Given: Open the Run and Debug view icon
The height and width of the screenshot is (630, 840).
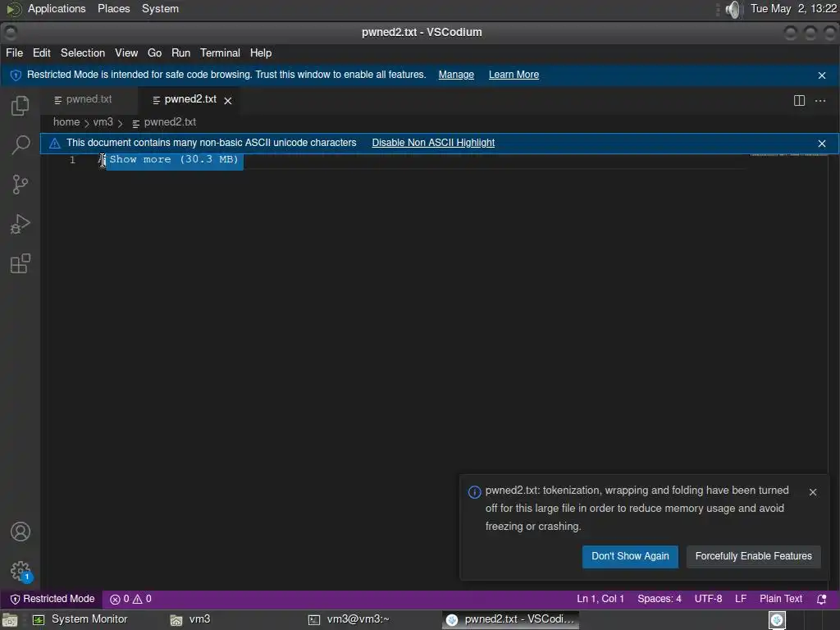Looking at the screenshot, I should pyautogui.click(x=20, y=224).
